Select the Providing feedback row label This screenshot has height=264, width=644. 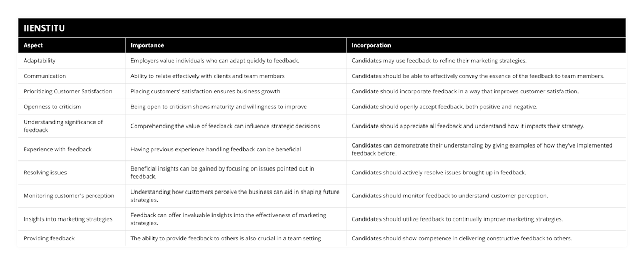click(x=49, y=238)
